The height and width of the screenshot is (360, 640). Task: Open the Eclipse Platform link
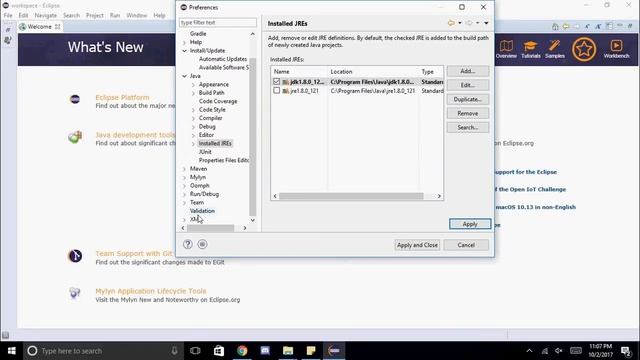(x=122, y=97)
